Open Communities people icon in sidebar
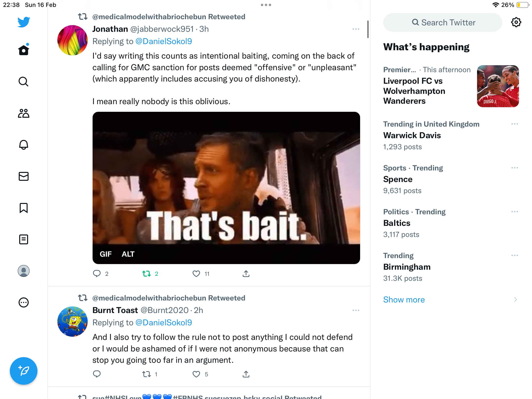This screenshot has height=399, width=532. (24, 113)
